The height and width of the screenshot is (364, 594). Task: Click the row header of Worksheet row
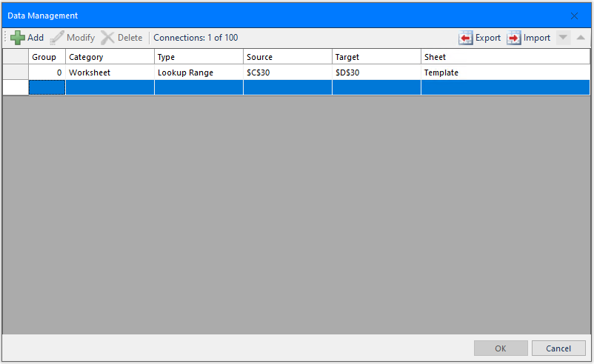pyautogui.click(x=16, y=73)
